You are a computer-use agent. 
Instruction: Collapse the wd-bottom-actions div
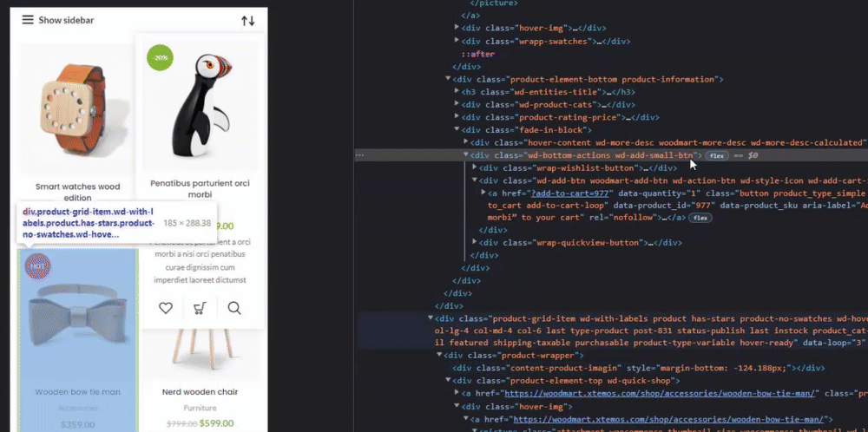[465, 155]
